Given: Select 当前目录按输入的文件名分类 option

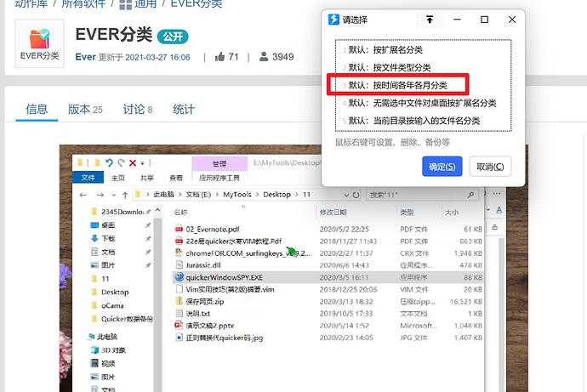Looking at the screenshot, I should [x=423, y=121].
